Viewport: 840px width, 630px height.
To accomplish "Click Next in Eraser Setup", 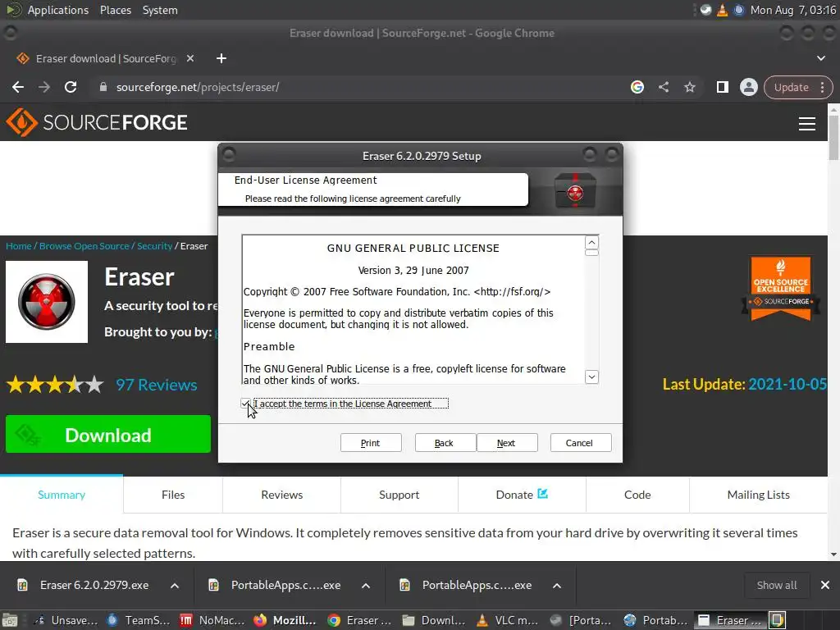I will (507, 443).
